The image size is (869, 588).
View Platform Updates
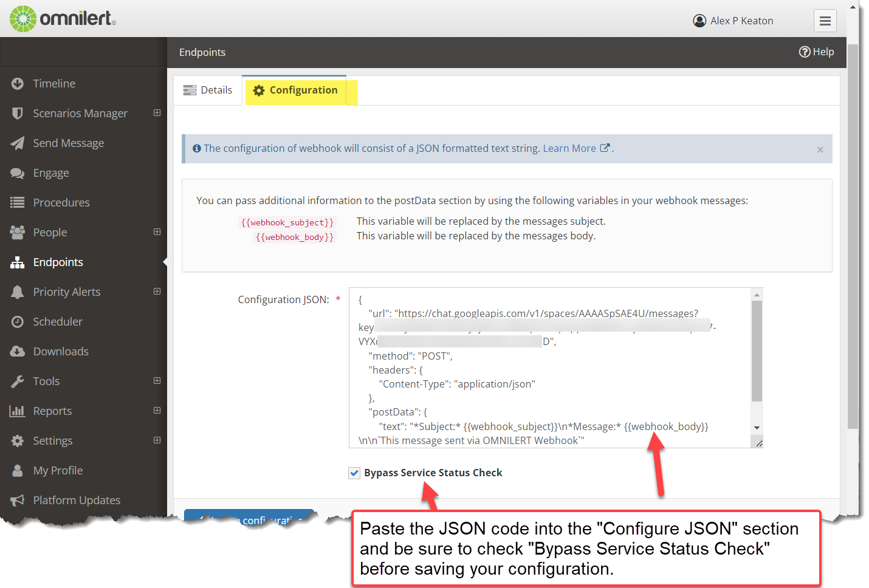(77, 500)
